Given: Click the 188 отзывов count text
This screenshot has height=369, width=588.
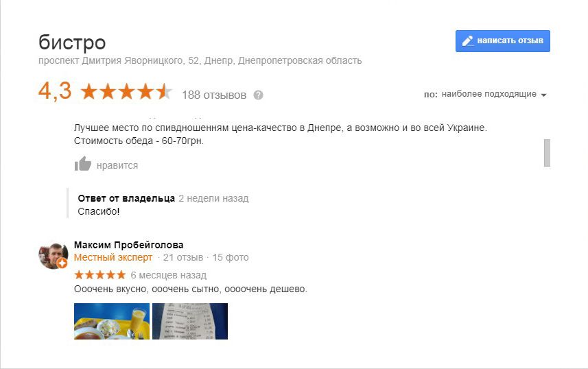Looking at the screenshot, I should [x=214, y=95].
